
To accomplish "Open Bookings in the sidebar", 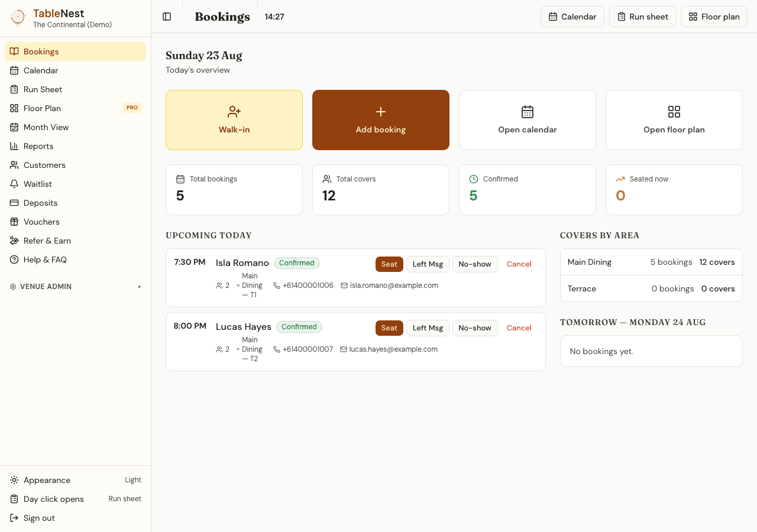I will [75, 51].
